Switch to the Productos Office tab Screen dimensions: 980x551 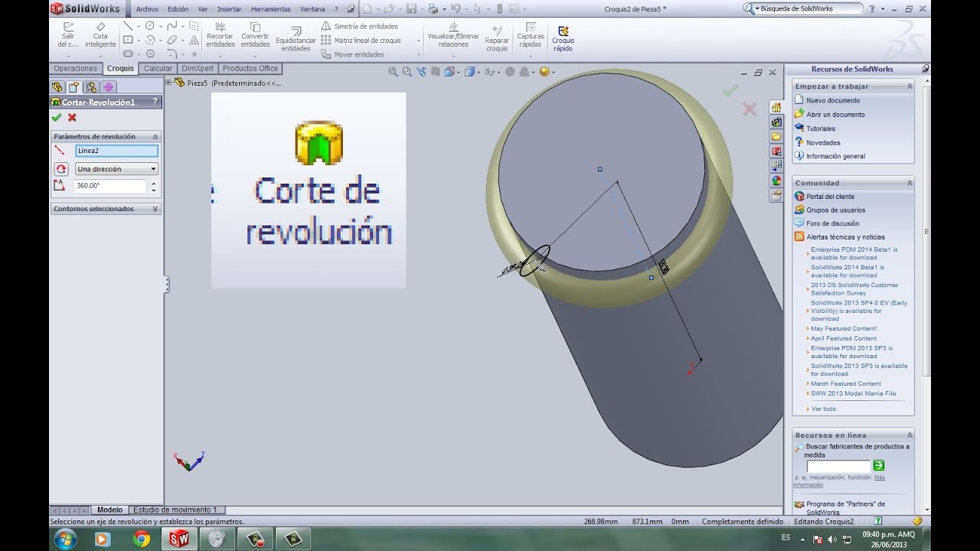click(250, 68)
